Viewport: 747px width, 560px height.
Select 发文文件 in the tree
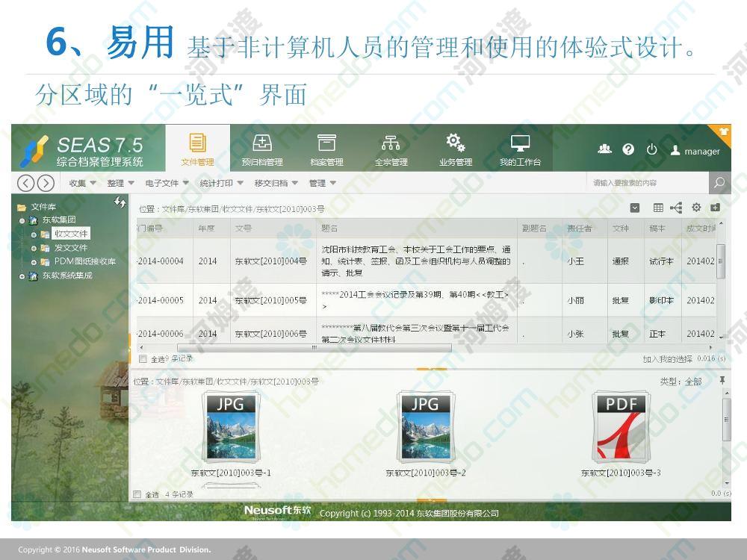[71, 248]
